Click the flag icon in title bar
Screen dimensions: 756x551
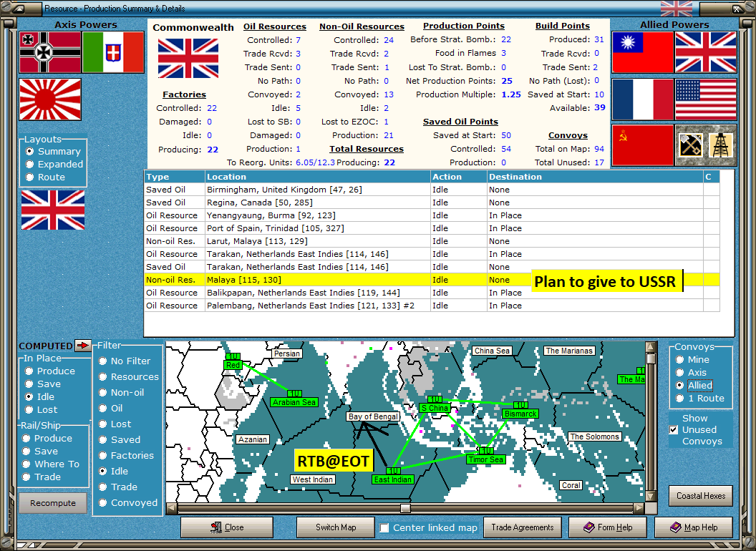(x=676, y=9)
